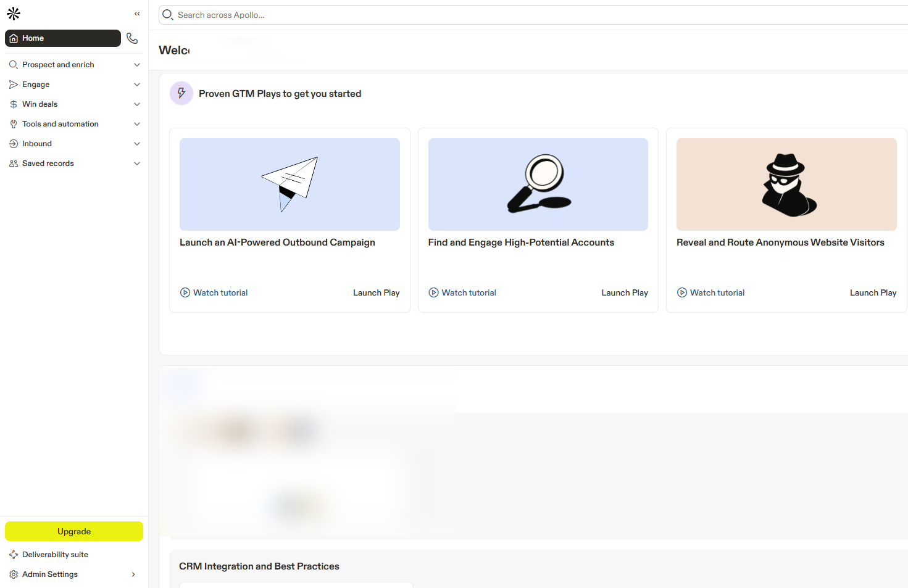
Task: Click the Apollo logo icon
Action: (14, 14)
